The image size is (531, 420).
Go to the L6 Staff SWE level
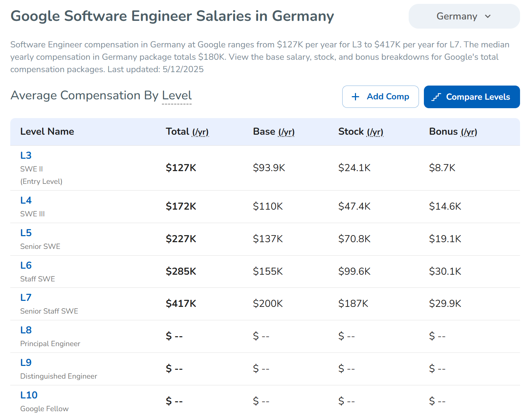(x=26, y=266)
